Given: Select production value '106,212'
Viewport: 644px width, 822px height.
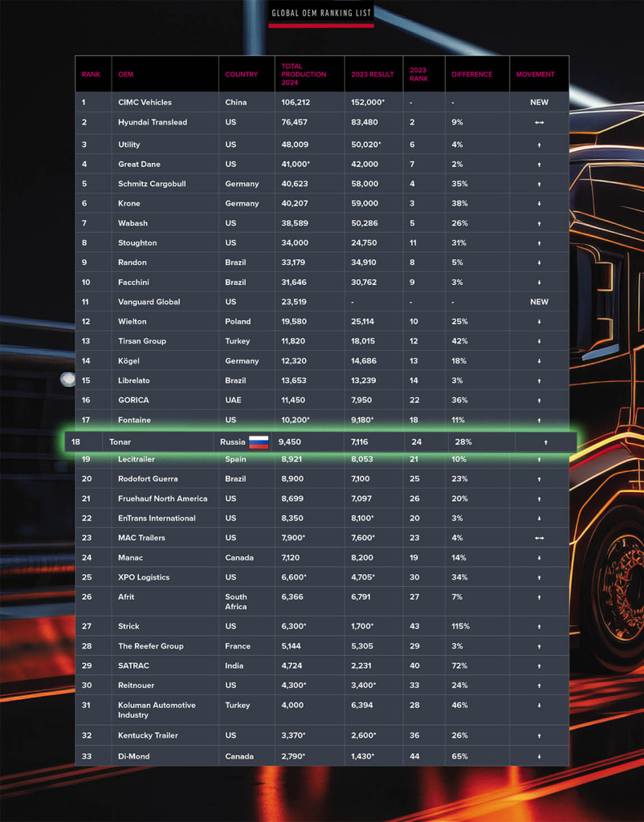Looking at the screenshot, I should pyautogui.click(x=296, y=102).
